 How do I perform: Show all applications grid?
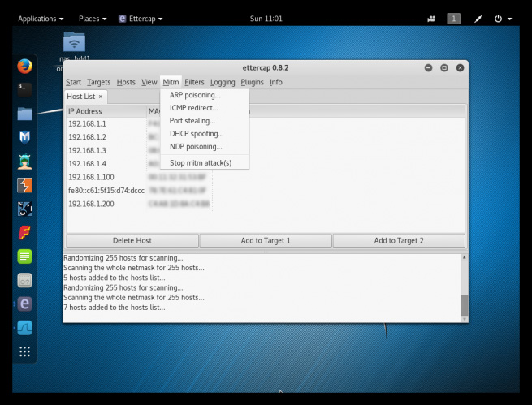[x=24, y=351]
